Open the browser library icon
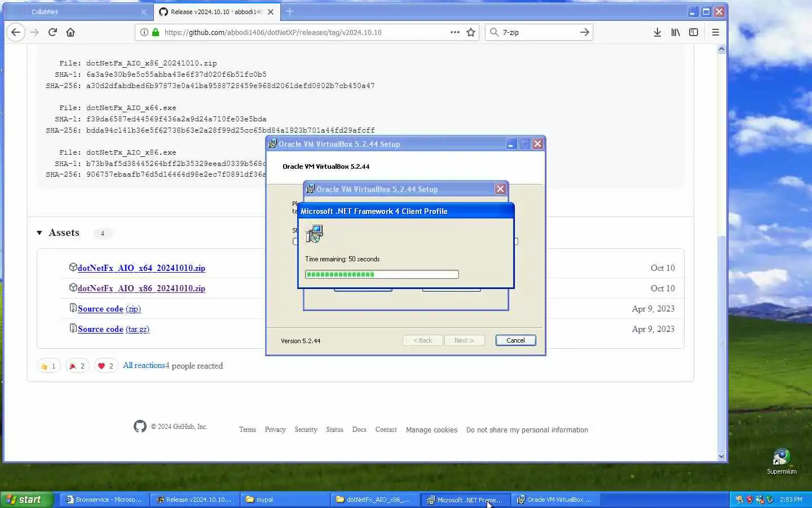The width and height of the screenshot is (812, 508). [x=676, y=32]
